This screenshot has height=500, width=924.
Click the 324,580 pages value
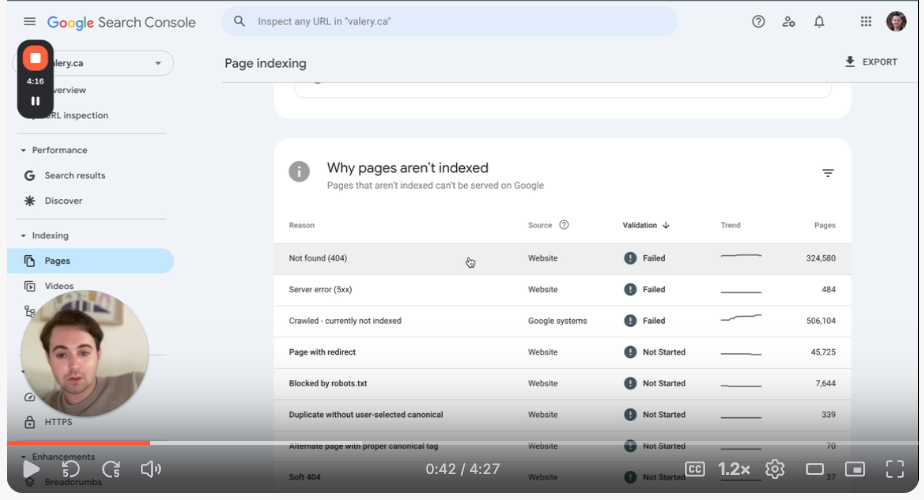click(821, 258)
